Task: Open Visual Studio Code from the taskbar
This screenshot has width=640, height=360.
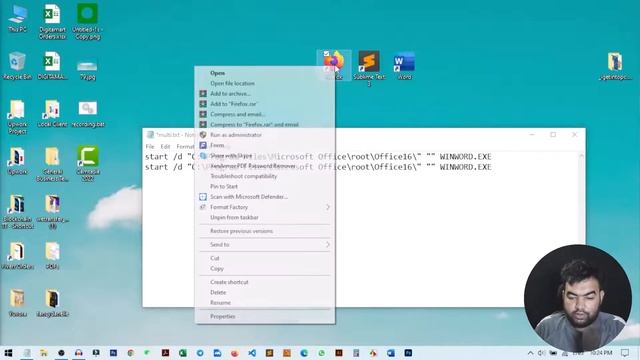Action: 252,353
